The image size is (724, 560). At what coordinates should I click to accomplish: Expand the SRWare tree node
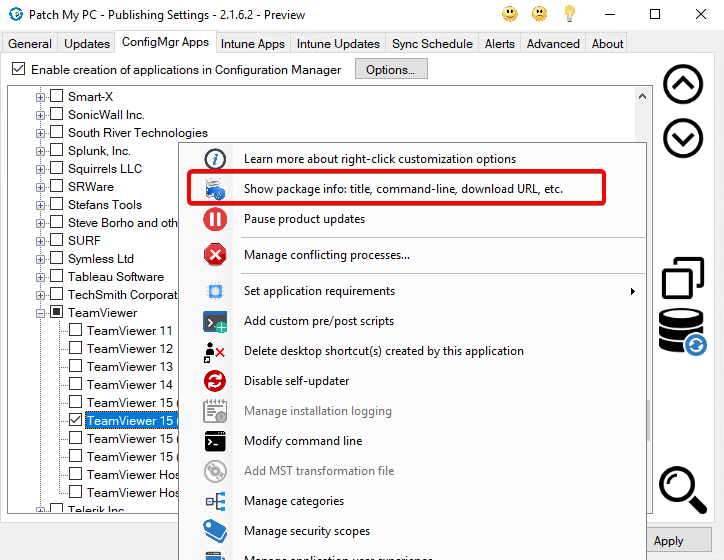40,187
